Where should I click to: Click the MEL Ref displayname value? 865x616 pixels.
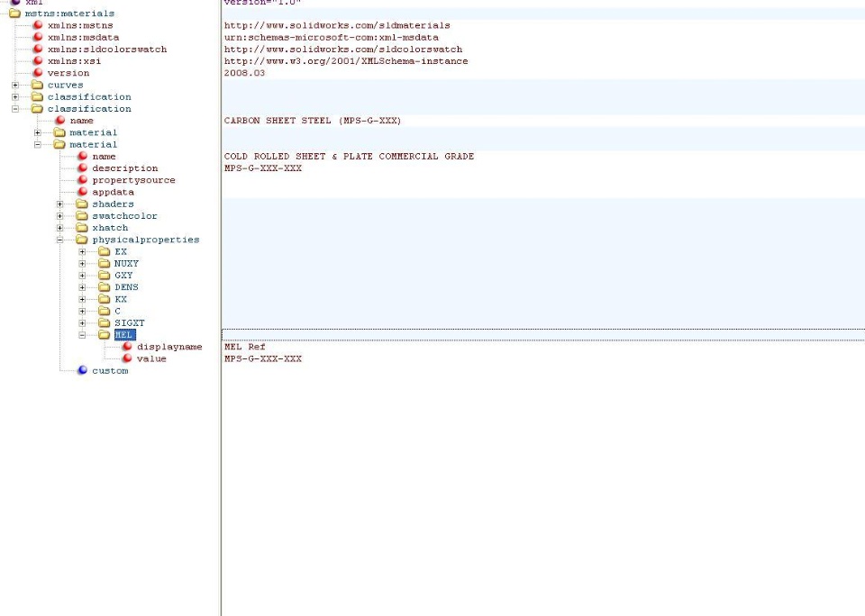pos(245,347)
